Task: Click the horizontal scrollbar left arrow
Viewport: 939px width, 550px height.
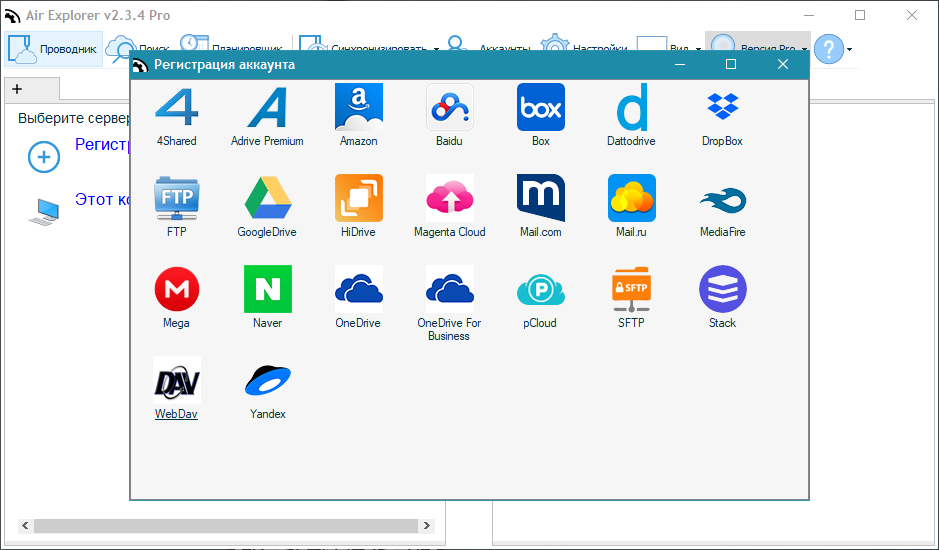Action: [25, 525]
